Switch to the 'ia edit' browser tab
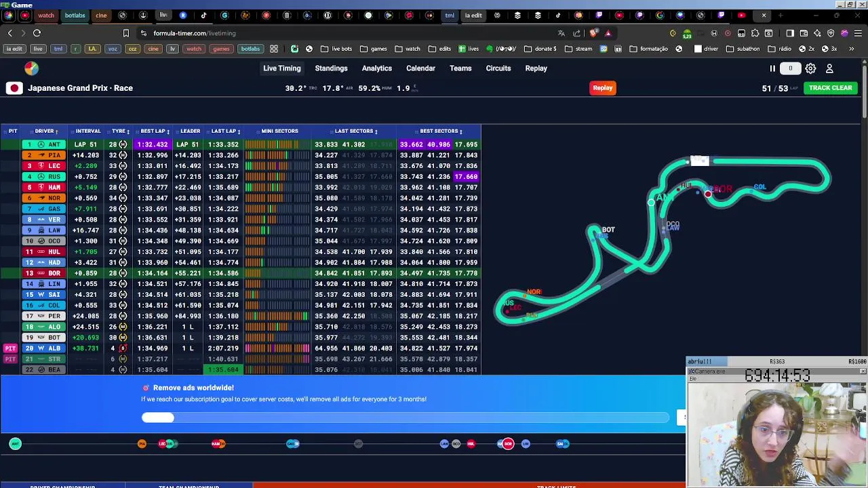Image resolution: width=868 pixels, height=488 pixels. tap(473, 15)
